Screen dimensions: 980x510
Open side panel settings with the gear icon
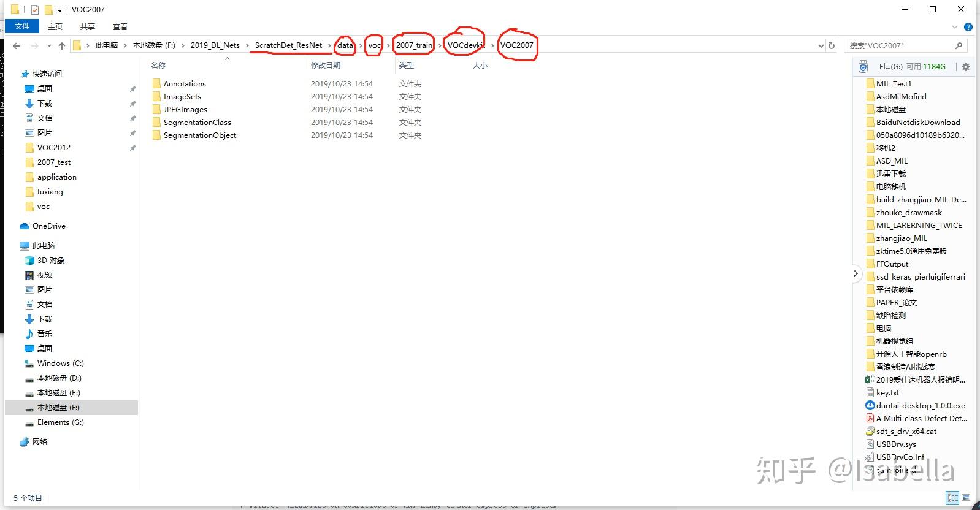click(966, 67)
